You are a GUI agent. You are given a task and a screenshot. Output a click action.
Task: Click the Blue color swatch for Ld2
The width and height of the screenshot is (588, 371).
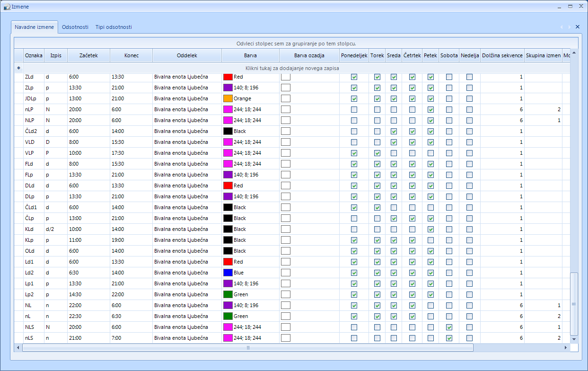tap(228, 273)
